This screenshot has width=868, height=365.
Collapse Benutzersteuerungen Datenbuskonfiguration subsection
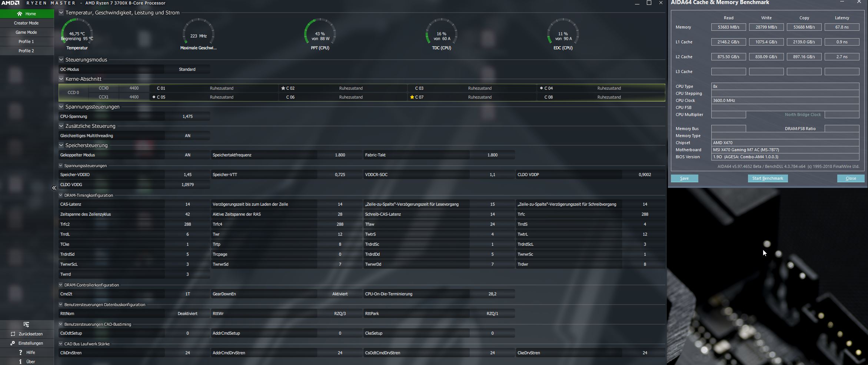click(x=61, y=305)
